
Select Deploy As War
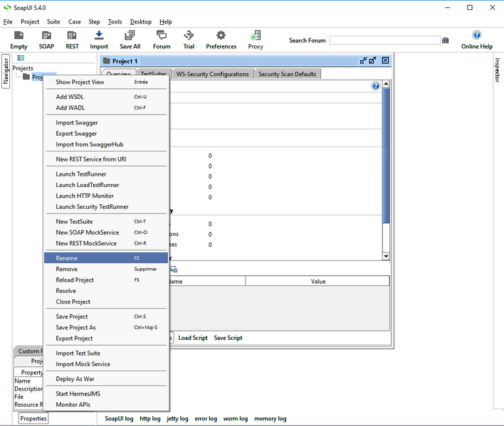[x=106, y=379]
